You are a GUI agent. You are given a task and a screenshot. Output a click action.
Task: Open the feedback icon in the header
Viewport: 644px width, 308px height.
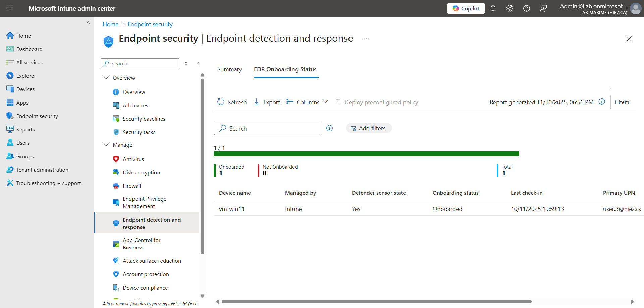tap(543, 8)
